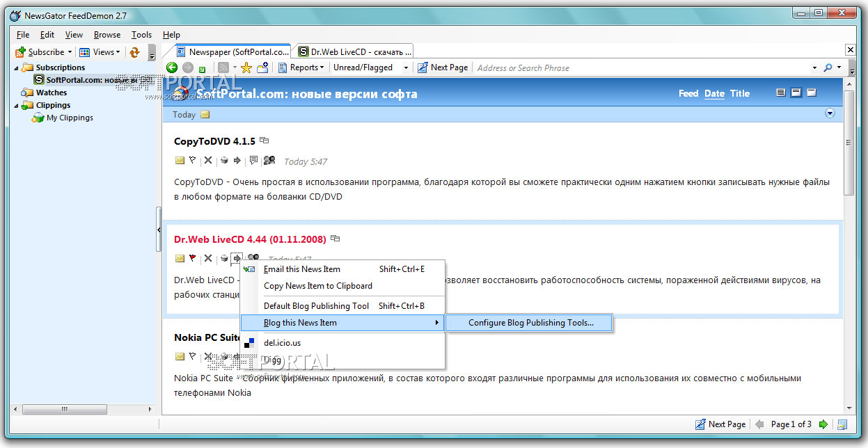Select SoftPortal.com feed in subscriptions tree

tap(93, 80)
